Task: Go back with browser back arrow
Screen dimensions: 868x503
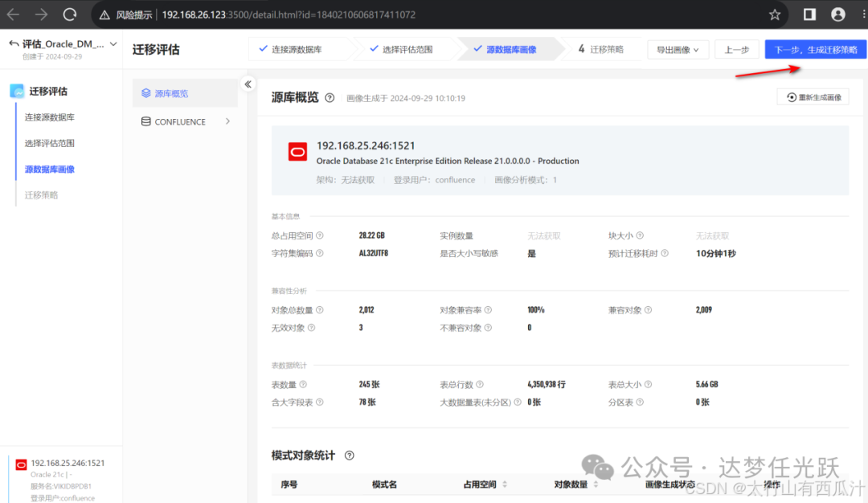Action: pyautogui.click(x=14, y=14)
